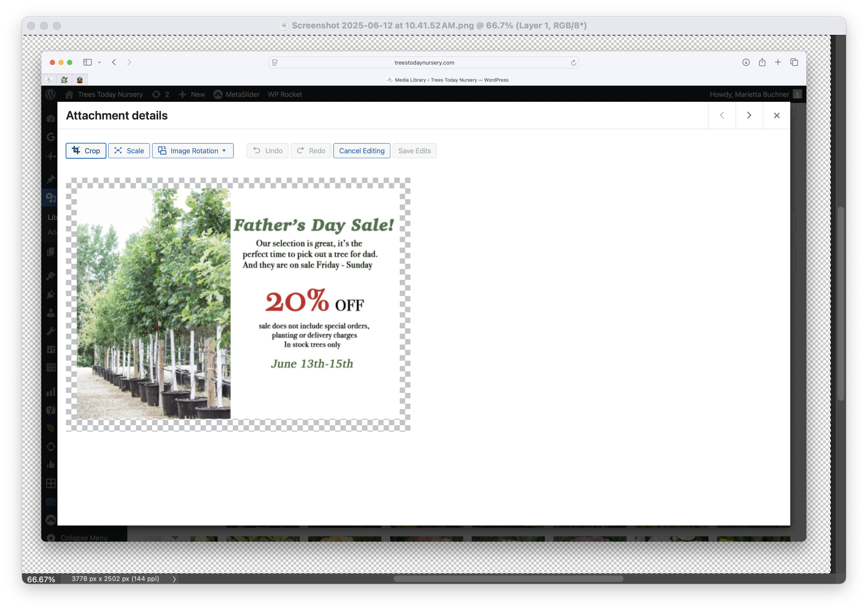The width and height of the screenshot is (868, 611).
Task: Open WP Rocket admin bar menu
Action: coord(285,94)
